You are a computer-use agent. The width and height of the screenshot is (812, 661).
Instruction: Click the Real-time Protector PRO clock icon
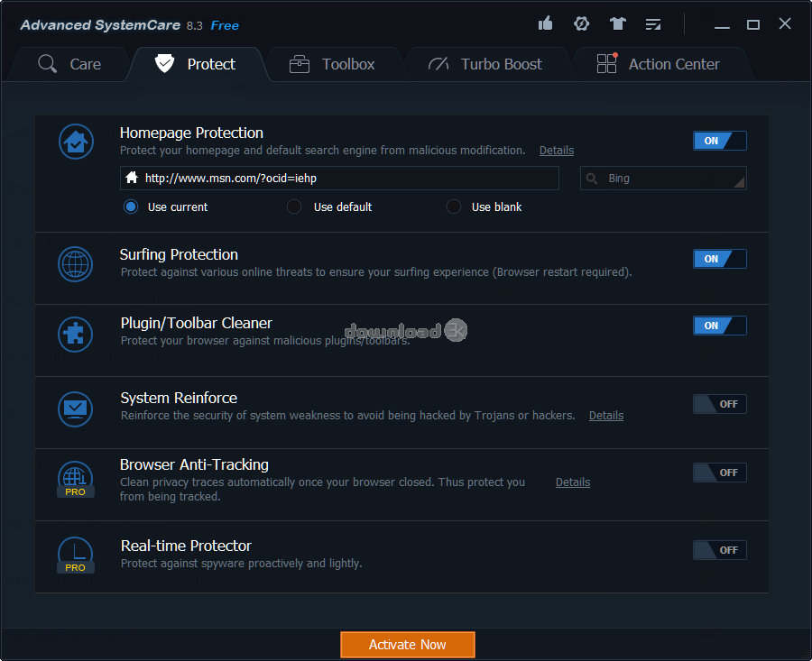(x=76, y=555)
